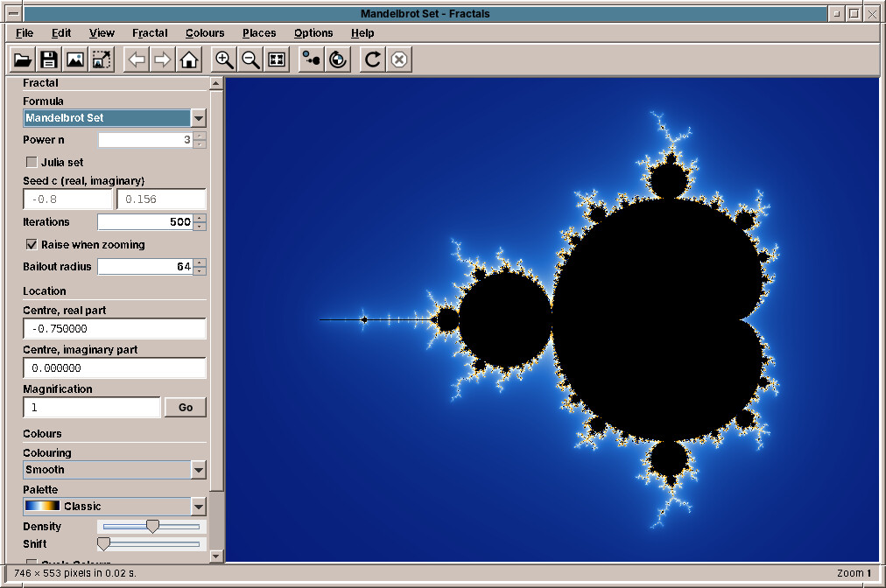Click the Centre, real part field
The height and width of the screenshot is (588, 886).
[115, 329]
